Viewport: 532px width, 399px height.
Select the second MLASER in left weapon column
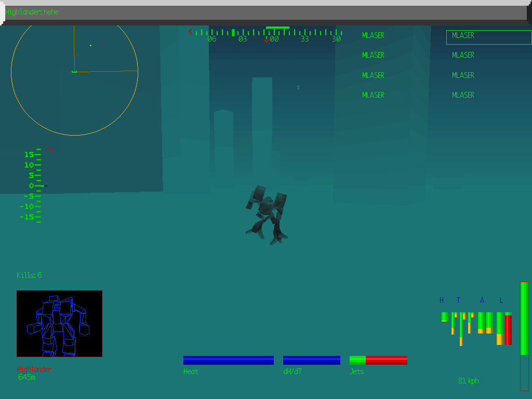[x=373, y=55]
